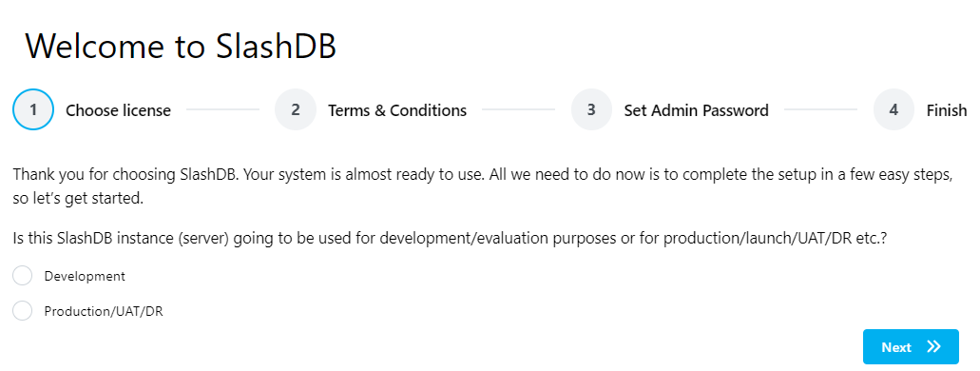Screen dimensions: 980x371
Task: Click the Welcome to SlashDB heading
Action: (x=182, y=46)
